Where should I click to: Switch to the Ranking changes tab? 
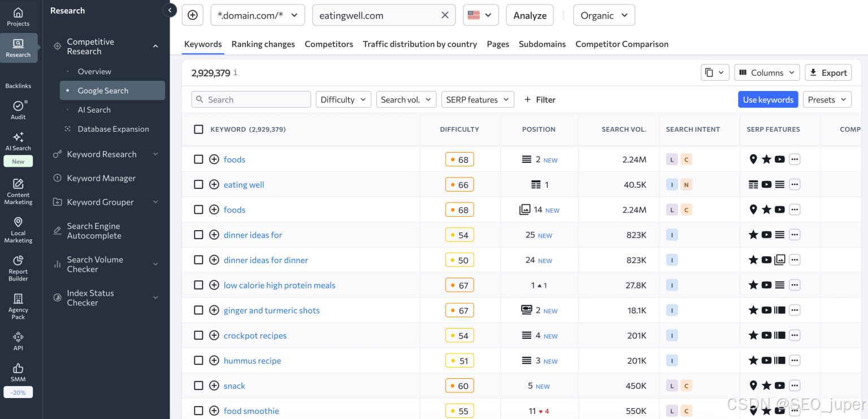(263, 44)
